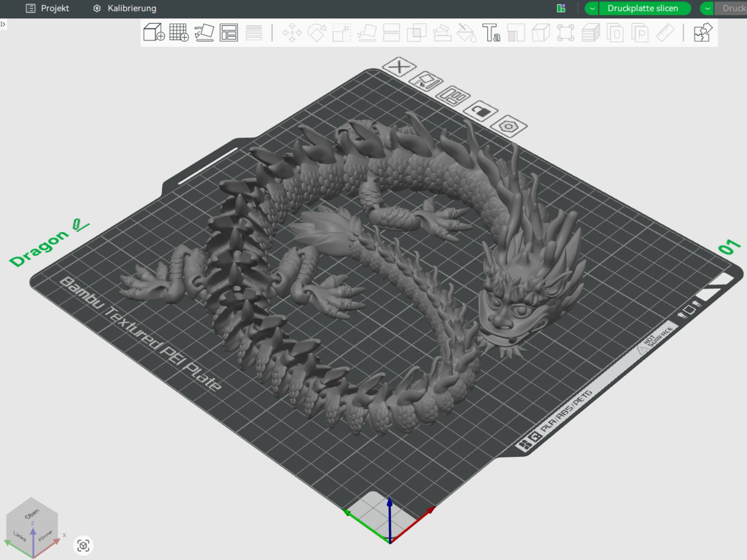
Task: Click the Auto orient icon
Action: [204, 32]
